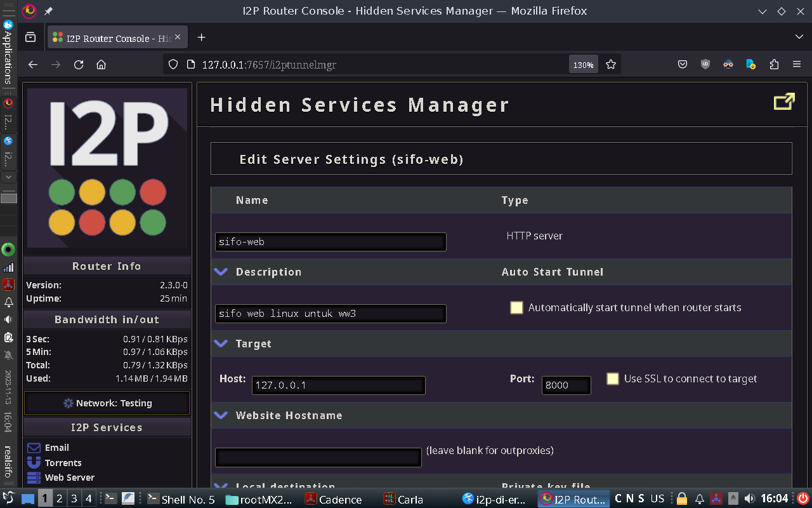
Task: Click the Port field showing 8000
Action: [566, 385]
